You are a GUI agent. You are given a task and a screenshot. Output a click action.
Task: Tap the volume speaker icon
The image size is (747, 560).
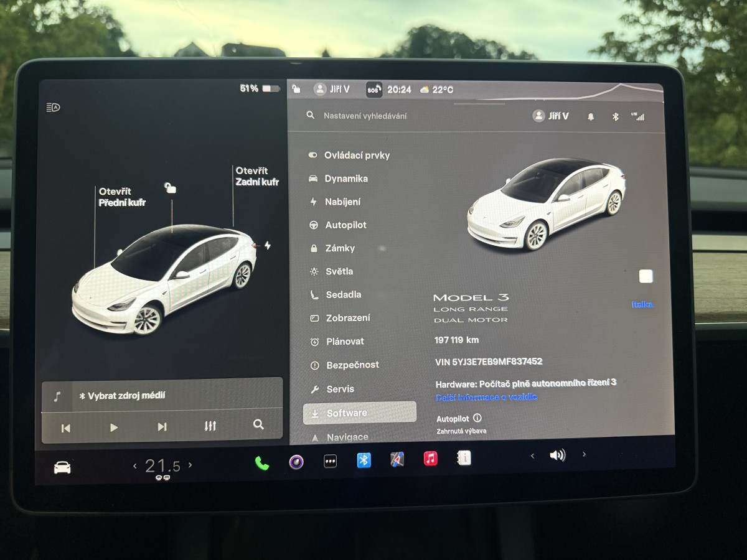tap(557, 455)
